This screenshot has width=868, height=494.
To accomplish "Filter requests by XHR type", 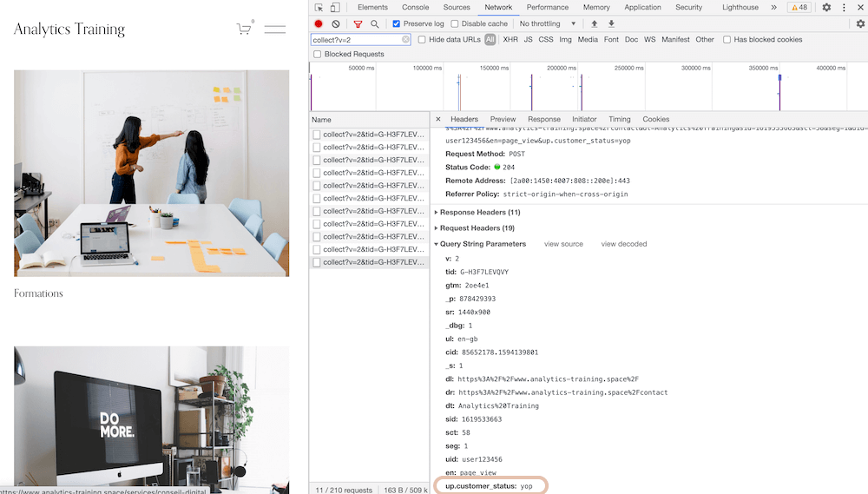I will [510, 39].
